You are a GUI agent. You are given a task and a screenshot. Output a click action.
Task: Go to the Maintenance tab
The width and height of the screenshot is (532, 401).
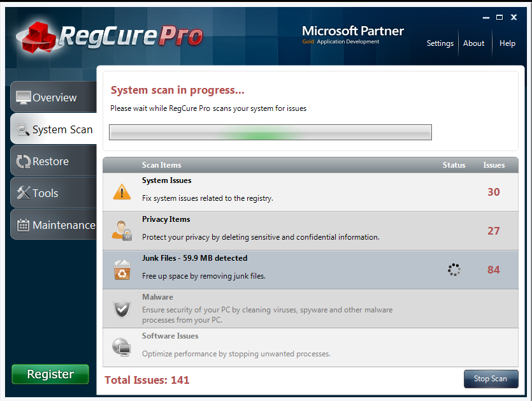[x=54, y=224]
